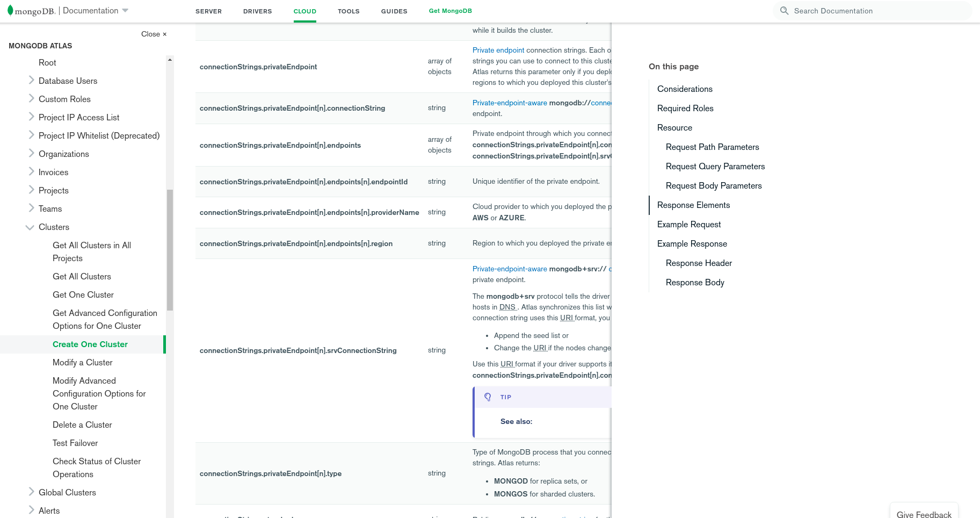
Task: Expand the Global Clusters section
Action: [x=31, y=492]
